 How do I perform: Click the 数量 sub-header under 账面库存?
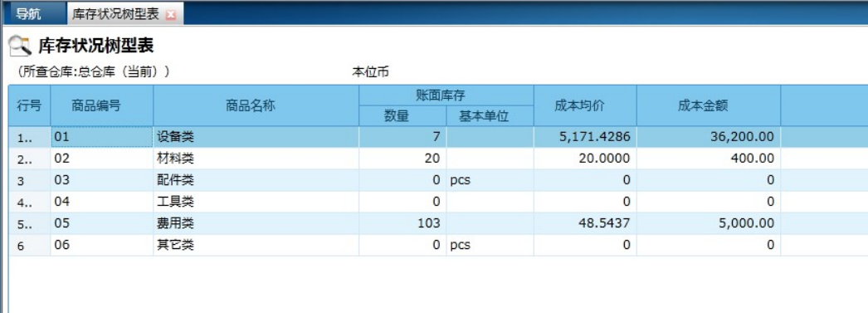pyautogui.click(x=402, y=115)
